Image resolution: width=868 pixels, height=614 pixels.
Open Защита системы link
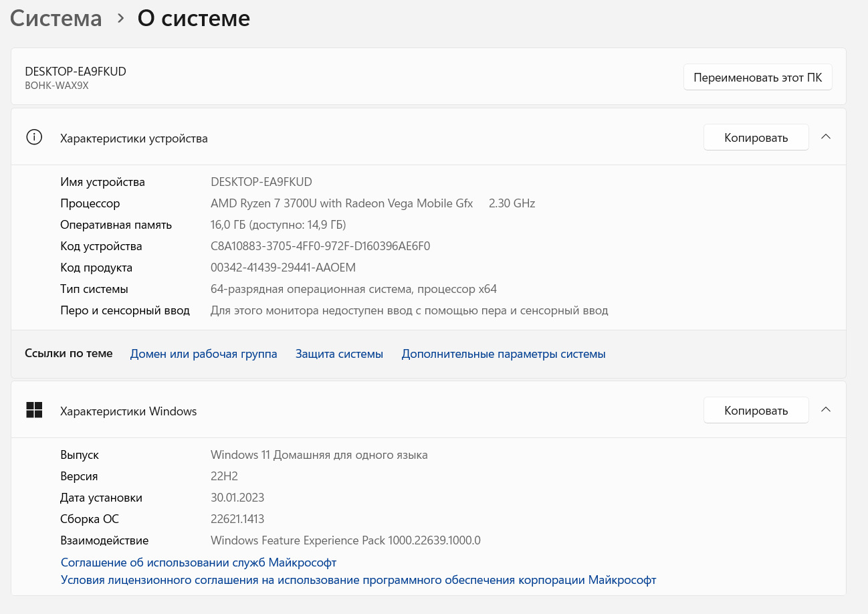point(339,354)
